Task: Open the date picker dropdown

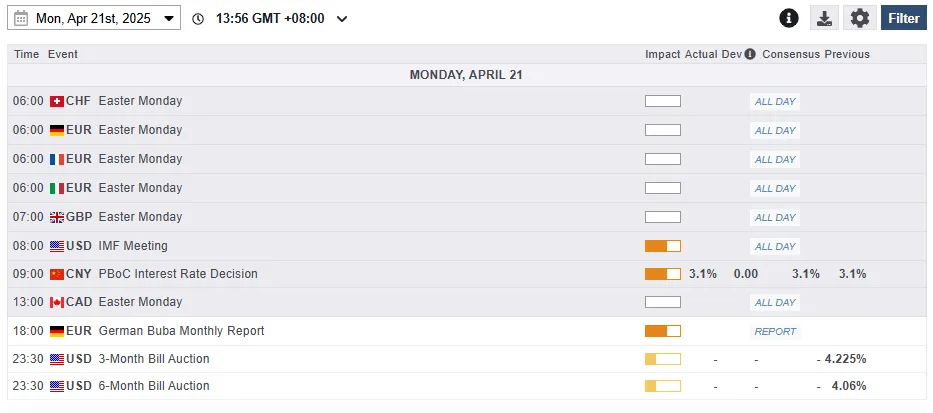Action: click(x=168, y=19)
